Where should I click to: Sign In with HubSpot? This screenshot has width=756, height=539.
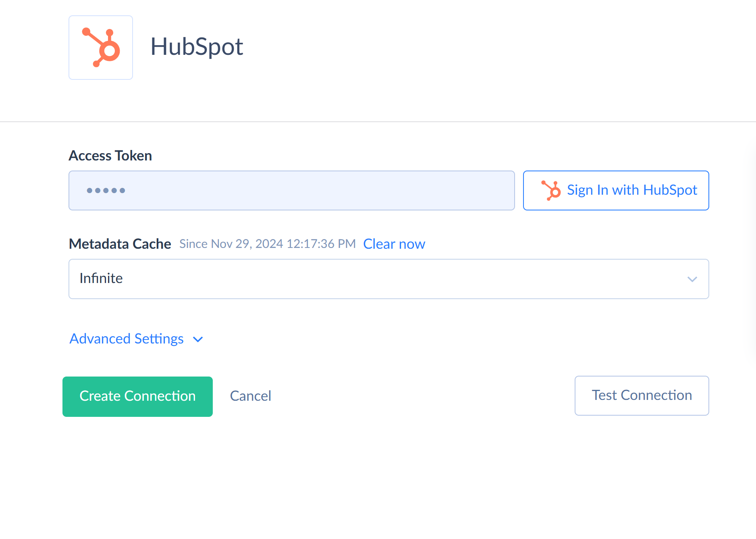coord(616,190)
